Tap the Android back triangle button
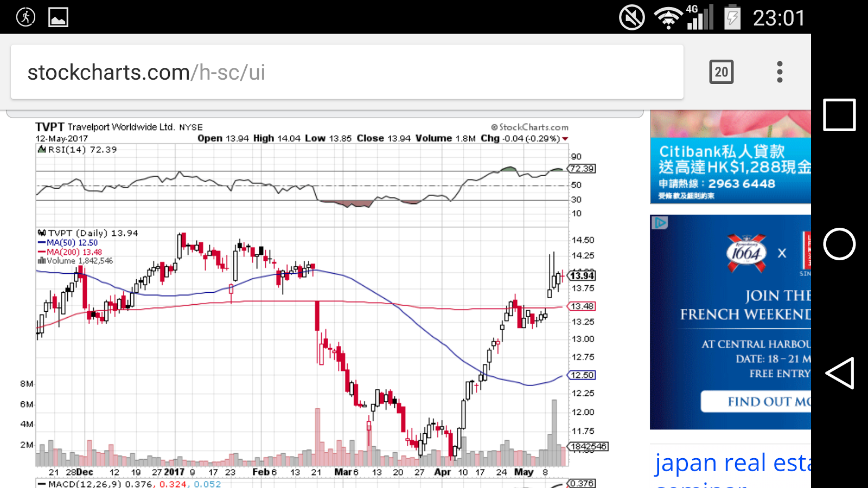Viewport: 868px width, 488px height. point(839,373)
